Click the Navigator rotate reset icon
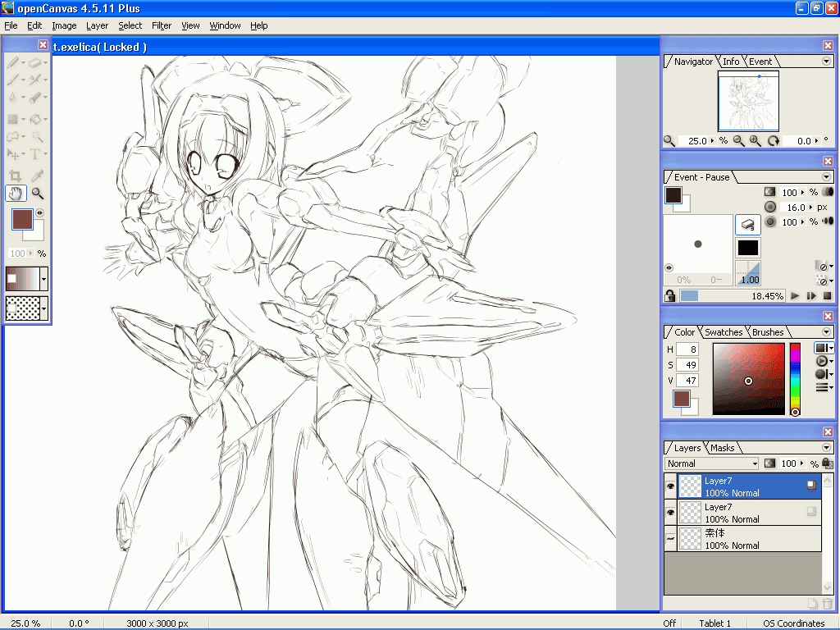 point(773,141)
